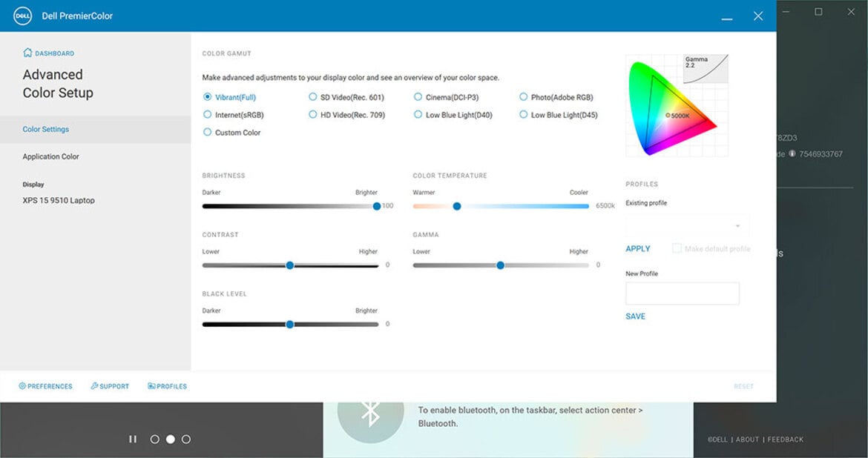Screen dimensions: 868x458
Task: Select Vibrant(Full) color gamut
Action: point(230,97)
